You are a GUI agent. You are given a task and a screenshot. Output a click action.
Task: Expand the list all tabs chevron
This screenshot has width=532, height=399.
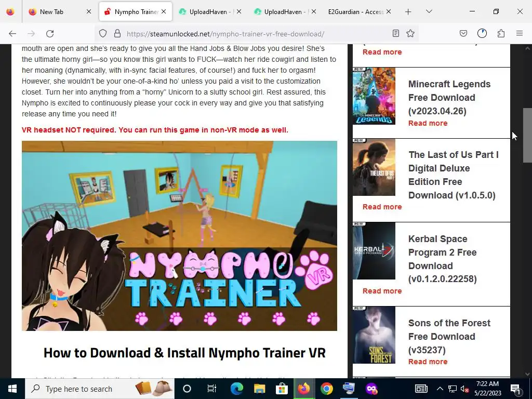click(x=429, y=11)
